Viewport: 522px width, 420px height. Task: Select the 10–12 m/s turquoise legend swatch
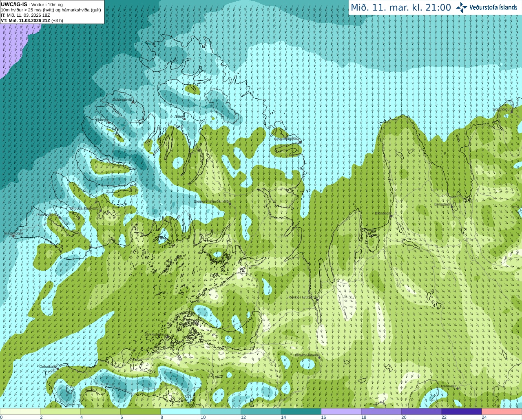[x=221, y=411]
